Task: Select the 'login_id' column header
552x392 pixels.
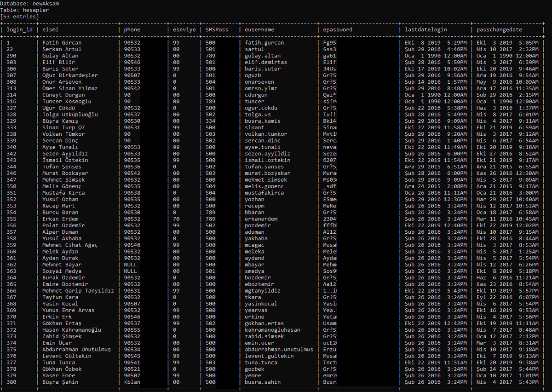Action: (x=20, y=29)
